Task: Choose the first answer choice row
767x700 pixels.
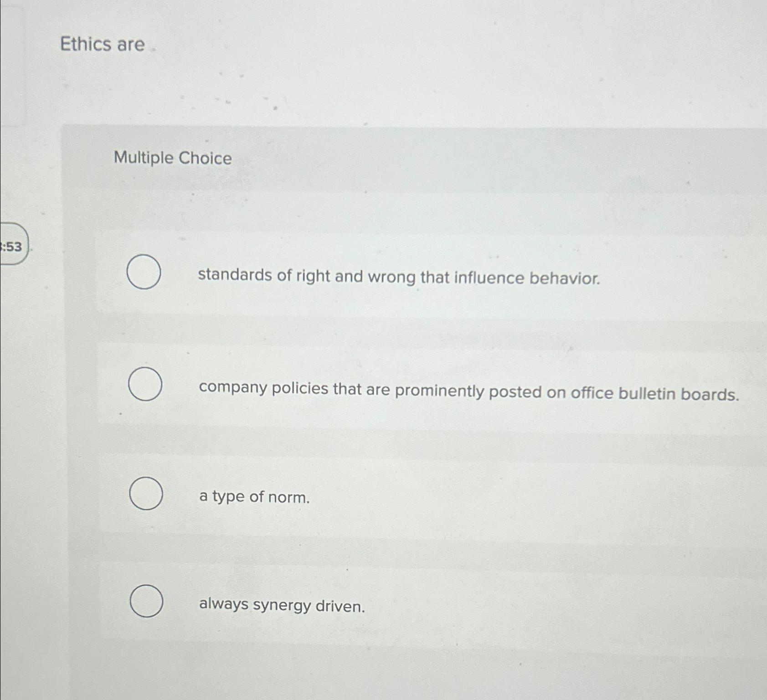Action: [x=365, y=273]
